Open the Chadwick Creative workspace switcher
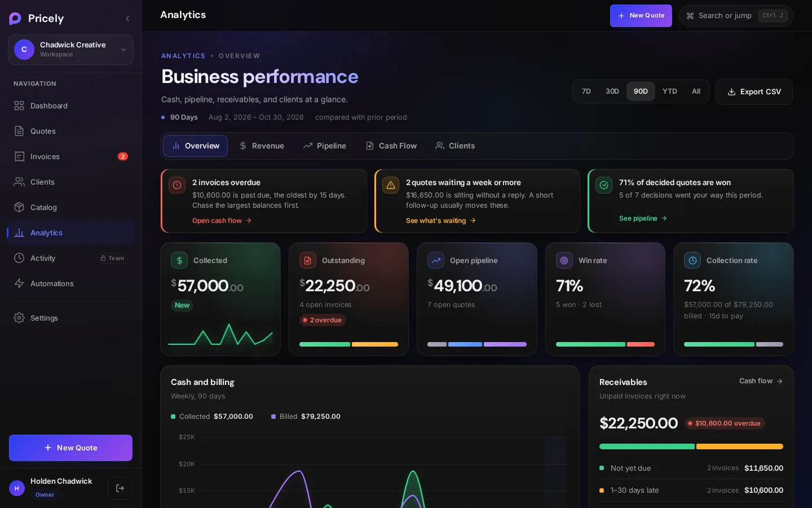This screenshot has height=508, width=812. (70, 50)
